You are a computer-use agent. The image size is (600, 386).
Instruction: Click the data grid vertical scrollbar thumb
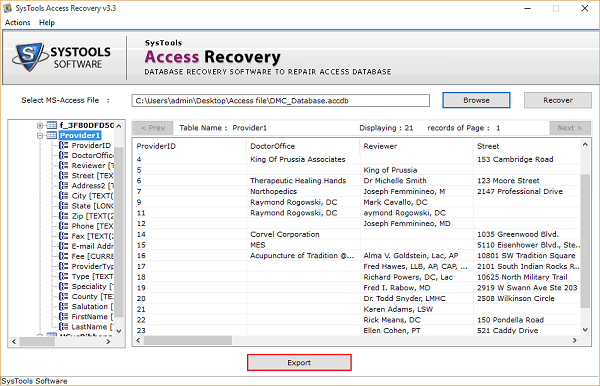(585, 241)
